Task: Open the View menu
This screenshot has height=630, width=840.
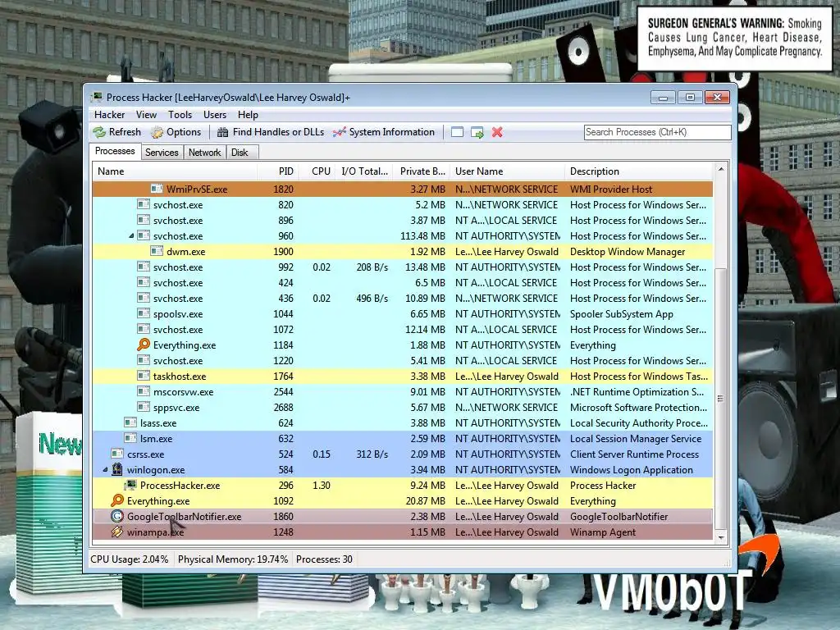Action: [146, 115]
